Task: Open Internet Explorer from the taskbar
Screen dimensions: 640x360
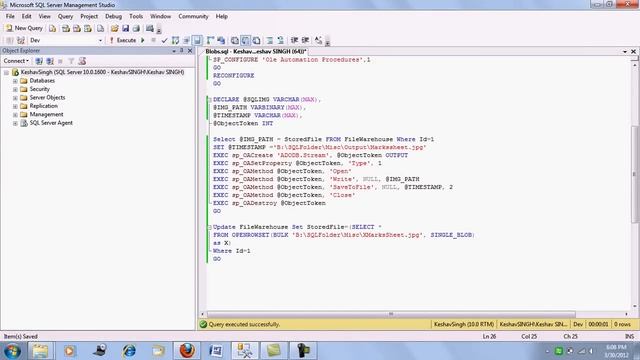Action: (129, 351)
